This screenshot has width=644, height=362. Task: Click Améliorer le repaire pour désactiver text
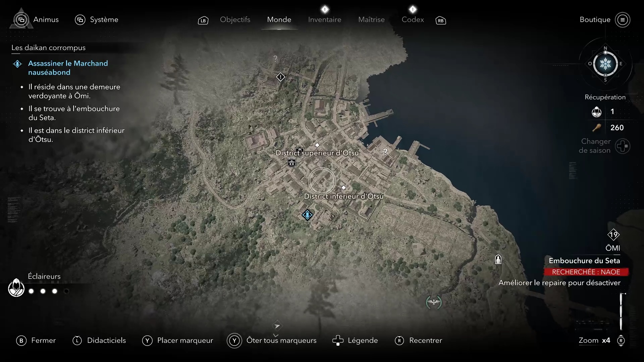pyautogui.click(x=559, y=283)
